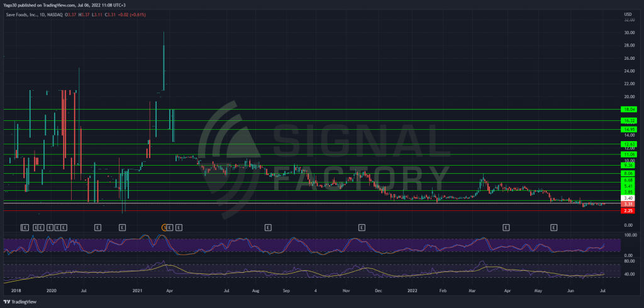This screenshot has height=308, width=644.
Task: Select the 18.04 green price level label
Action: [x=629, y=110]
